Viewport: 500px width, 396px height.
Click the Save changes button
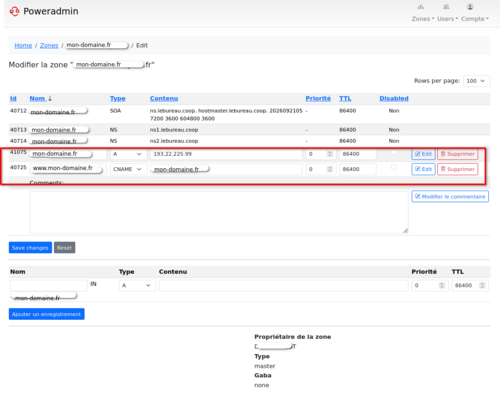click(x=30, y=248)
